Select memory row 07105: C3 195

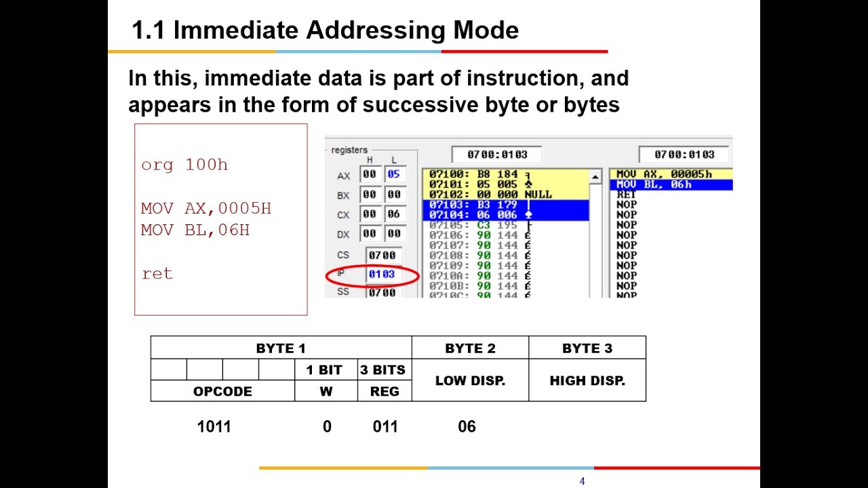505,225
